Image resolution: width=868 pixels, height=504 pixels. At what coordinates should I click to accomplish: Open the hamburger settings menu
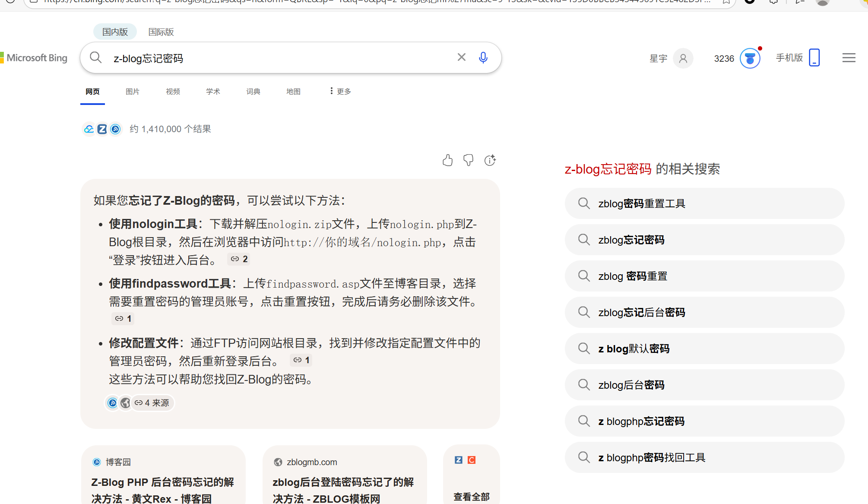tap(849, 58)
